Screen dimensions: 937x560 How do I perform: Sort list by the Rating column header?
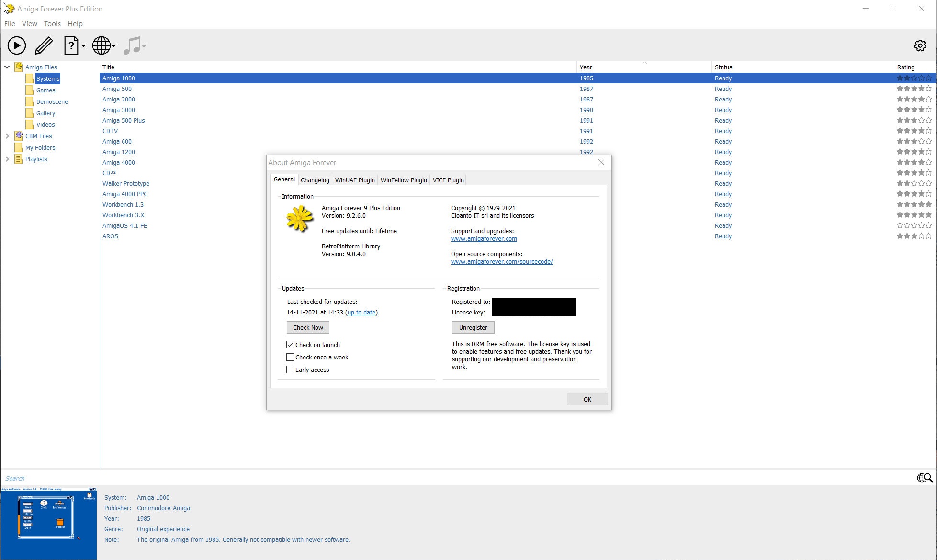(x=914, y=67)
